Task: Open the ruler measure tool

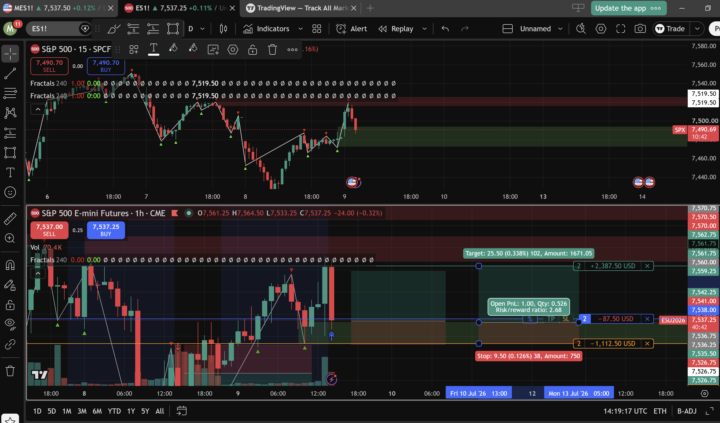Action: pyautogui.click(x=10, y=219)
